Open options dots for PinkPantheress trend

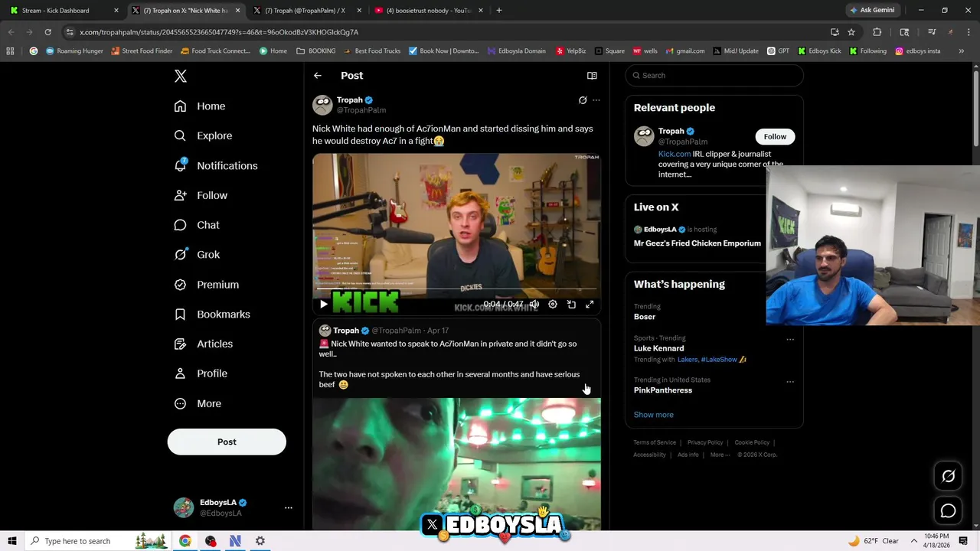coord(790,381)
